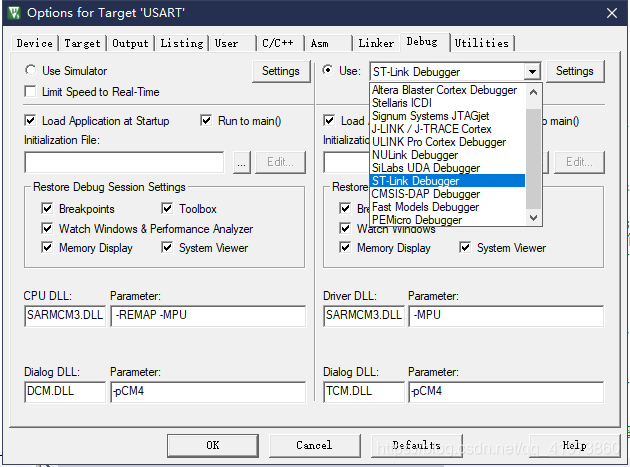630x467 pixels.
Task: Browse for simulator initialization file (...)
Action: click(241, 162)
